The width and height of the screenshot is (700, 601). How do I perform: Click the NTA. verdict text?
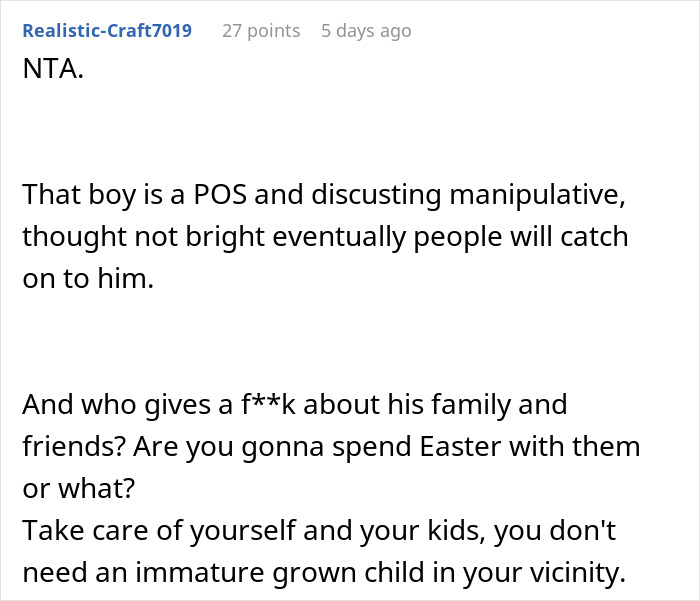53,69
